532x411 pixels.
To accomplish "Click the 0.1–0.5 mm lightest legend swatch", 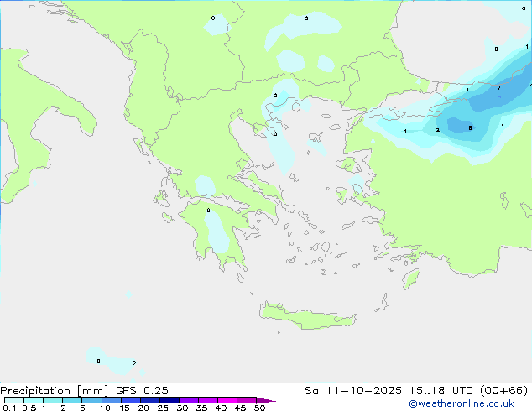I will point(14,400).
